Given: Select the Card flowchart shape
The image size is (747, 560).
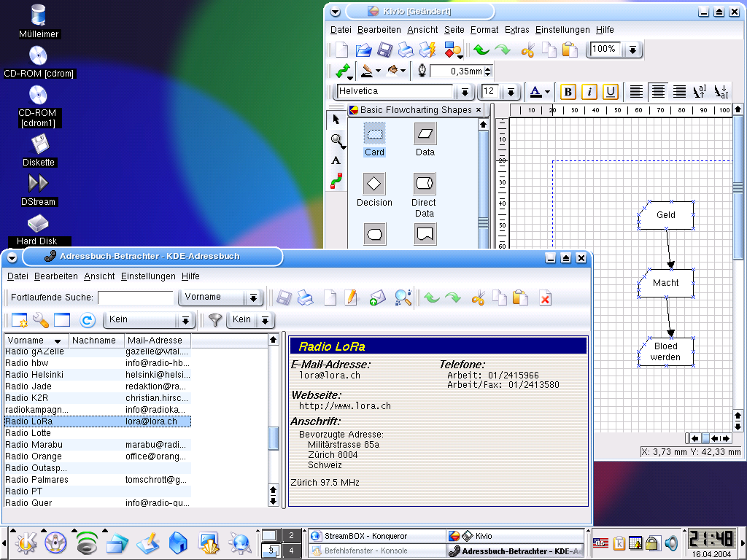Looking at the screenshot, I should 374,135.
